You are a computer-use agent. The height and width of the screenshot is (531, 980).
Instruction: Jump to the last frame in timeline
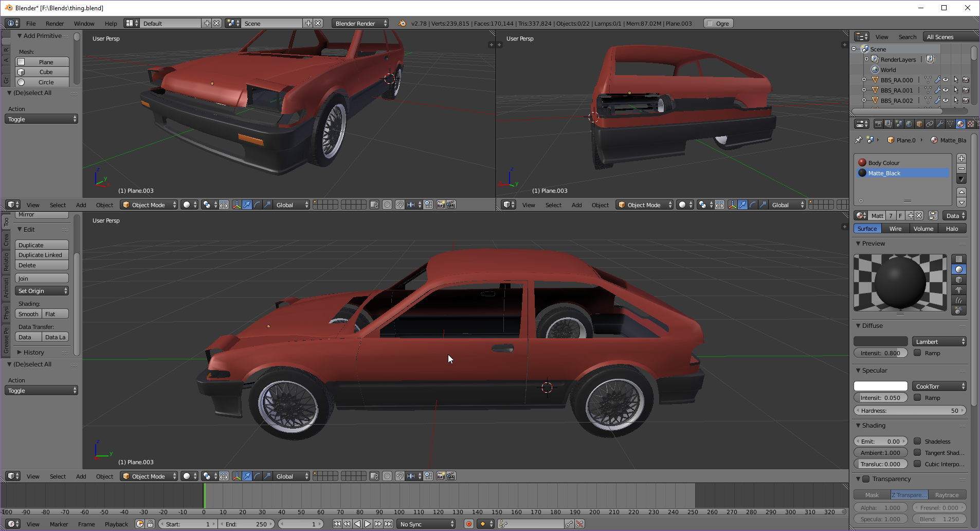(389, 524)
